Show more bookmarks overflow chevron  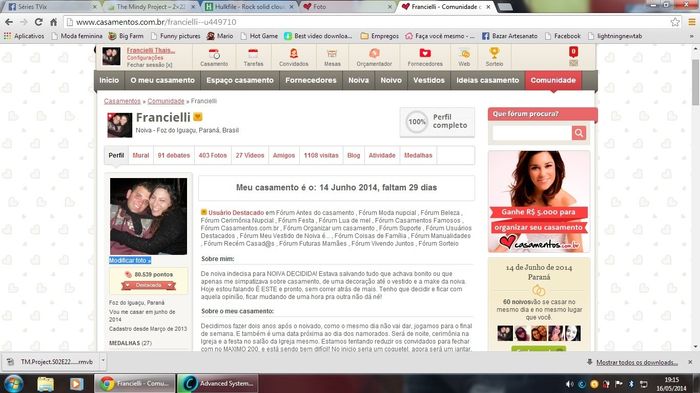(692, 36)
